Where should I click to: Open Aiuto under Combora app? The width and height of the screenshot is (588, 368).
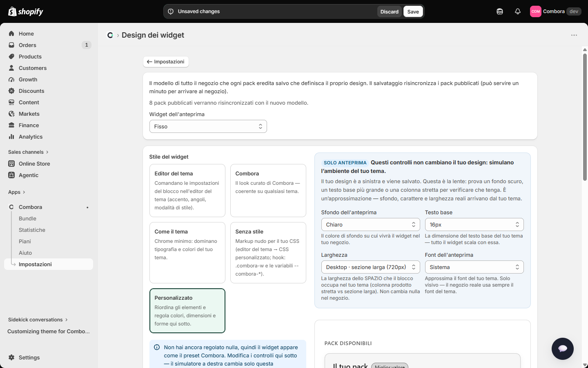tap(25, 253)
